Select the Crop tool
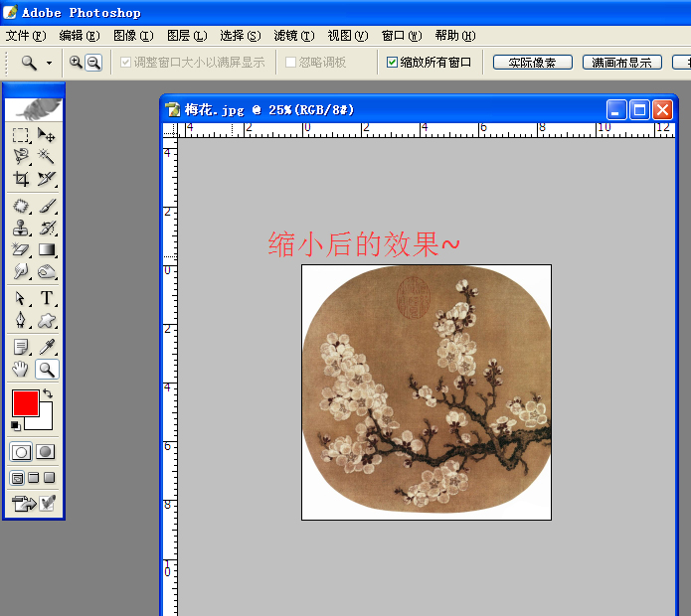The height and width of the screenshot is (616, 691). pyautogui.click(x=20, y=178)
